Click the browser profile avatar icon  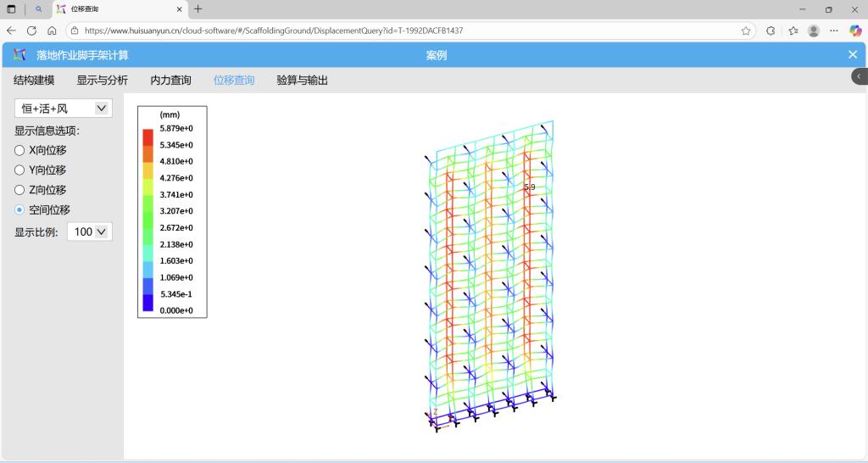click(x=814, y=31)
